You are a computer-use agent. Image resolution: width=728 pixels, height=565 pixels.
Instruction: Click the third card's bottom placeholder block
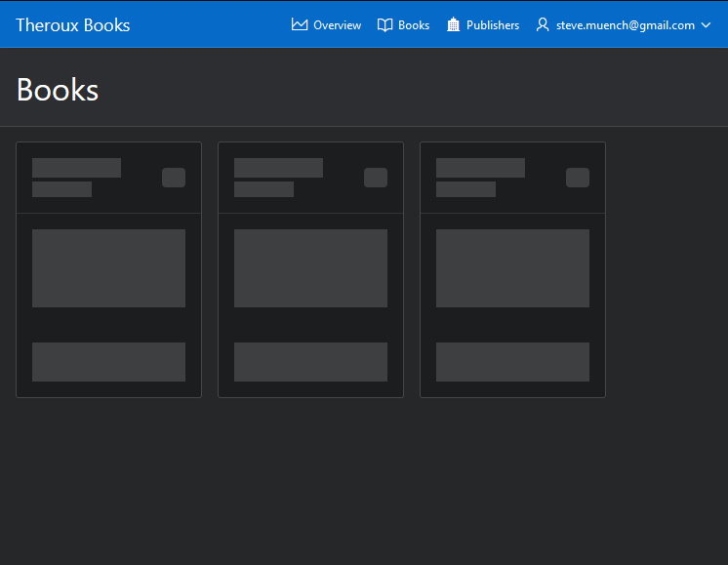click(x=512, y=362)
